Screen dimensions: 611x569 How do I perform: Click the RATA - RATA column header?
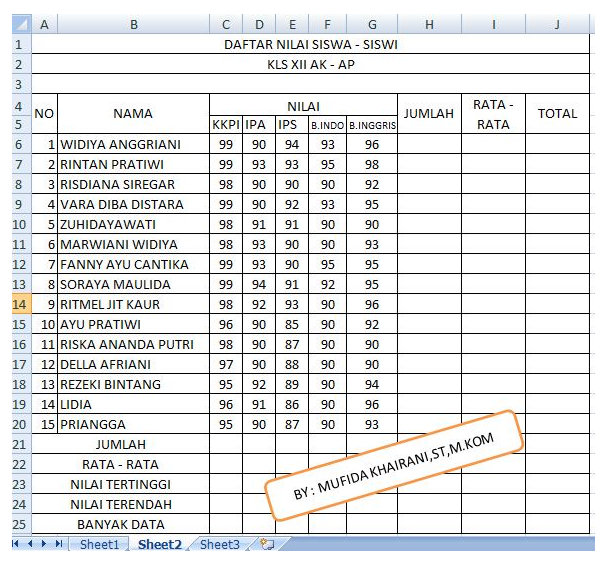(x=493, y=113)
